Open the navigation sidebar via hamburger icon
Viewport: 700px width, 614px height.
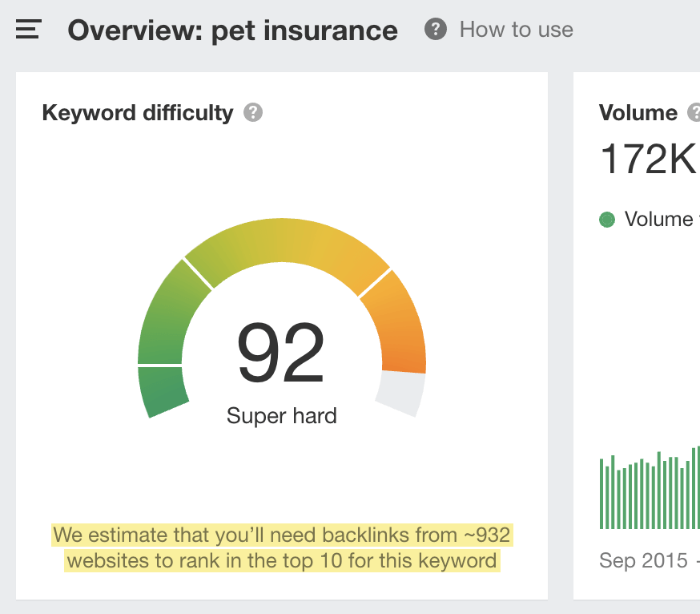point(27,29)
